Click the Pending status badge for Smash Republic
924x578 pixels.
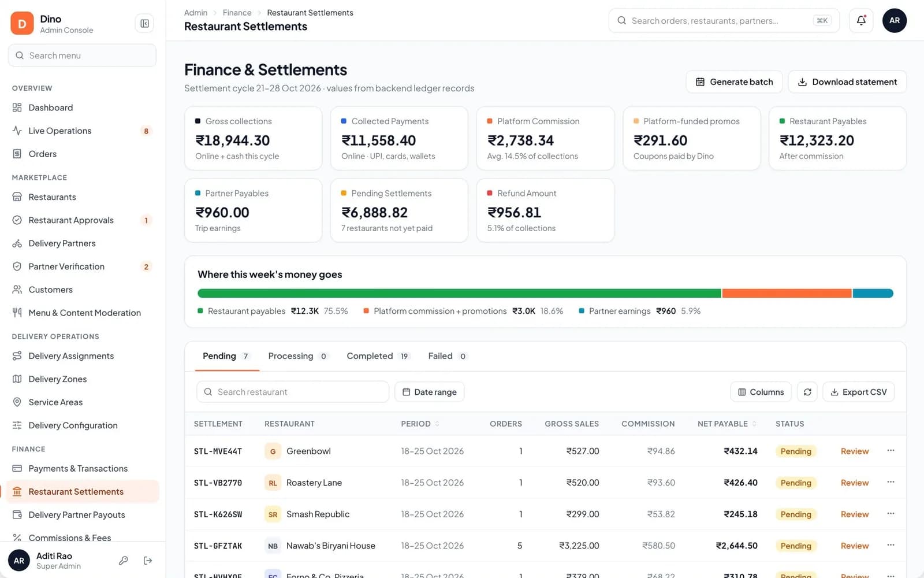796,514
